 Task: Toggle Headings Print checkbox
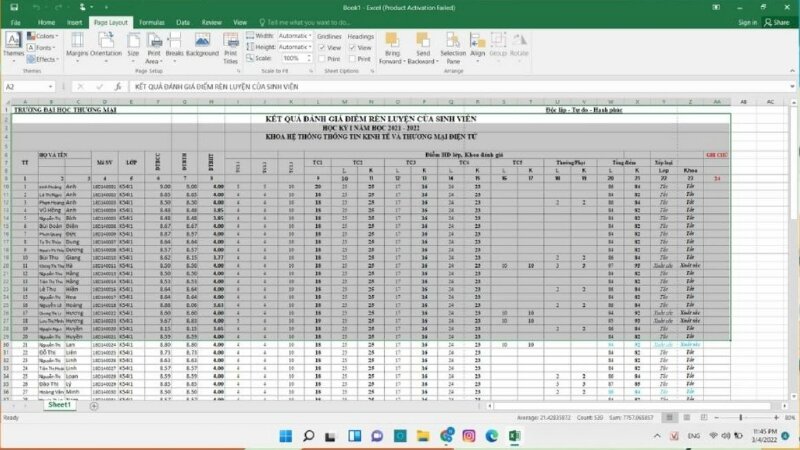353,59
